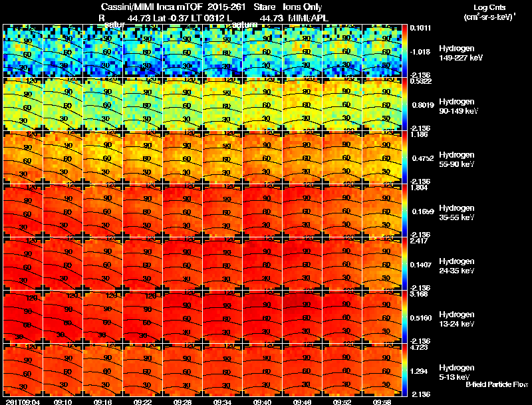Click the '0.5160' color scale value
The image size is (532, 405).
click(421, 318)
